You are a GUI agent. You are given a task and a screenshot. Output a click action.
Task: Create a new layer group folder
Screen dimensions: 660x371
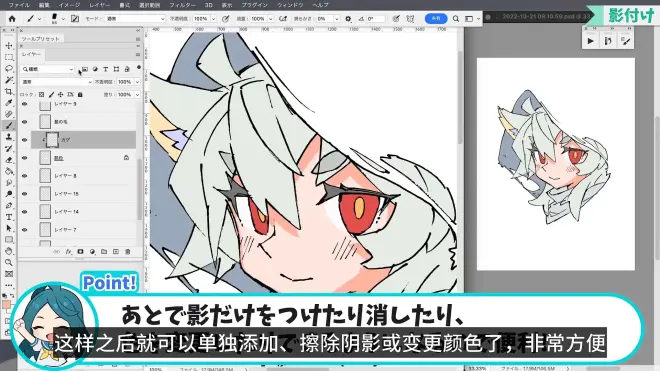104,252
